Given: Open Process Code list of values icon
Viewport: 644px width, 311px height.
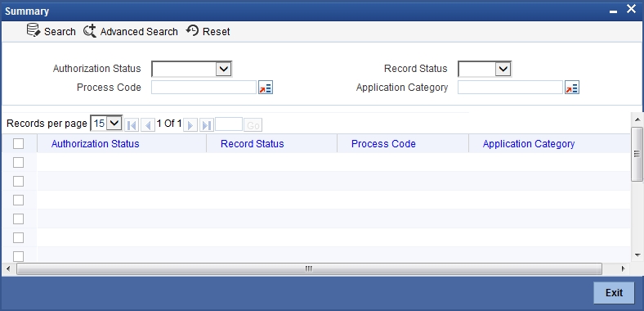Looking at the screenshot, I should point(266,88).
